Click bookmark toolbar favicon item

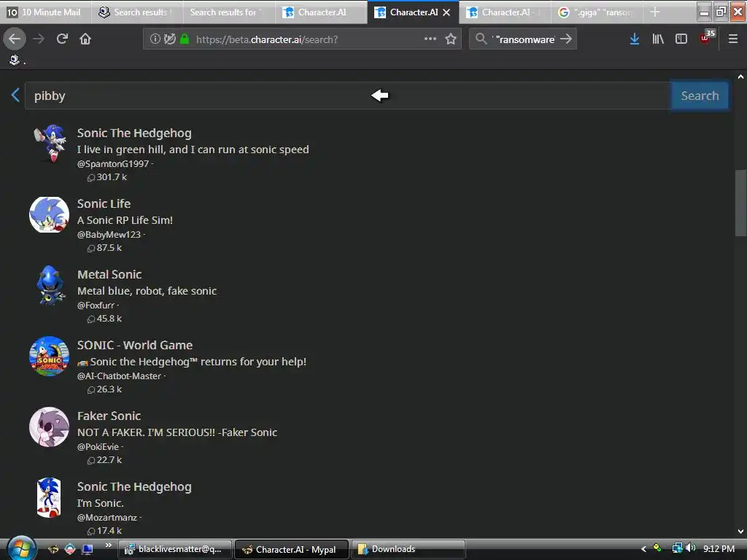tap(15, 60)
